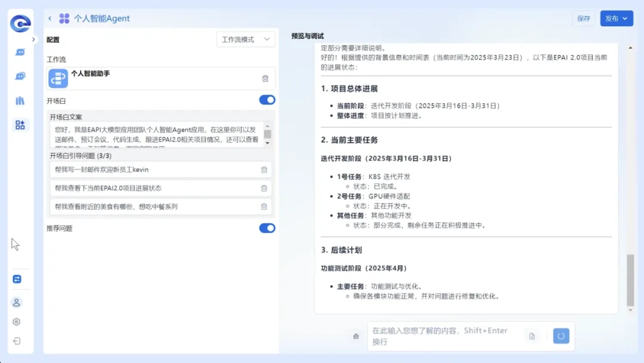Expand the left sidebar with chevron arrow
Image resolution: width=644 pixels, height=363 pixels.
pyautogui.click(x=34, y=39)
